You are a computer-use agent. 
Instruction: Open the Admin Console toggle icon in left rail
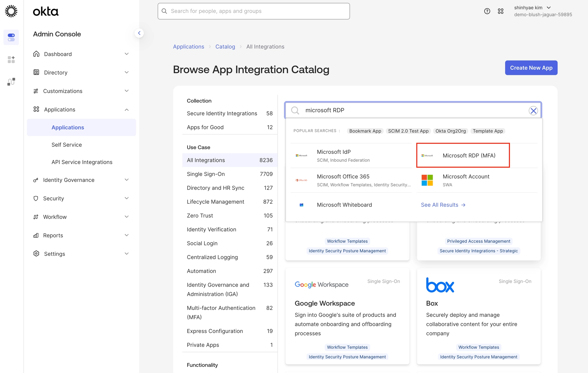tap(11, 37)
